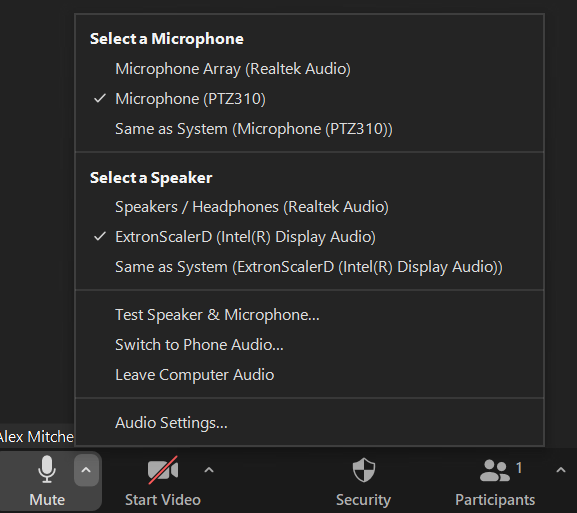Click the Mute label in toolbar
This screenshot has height=513, width=577.
(47, 500)
